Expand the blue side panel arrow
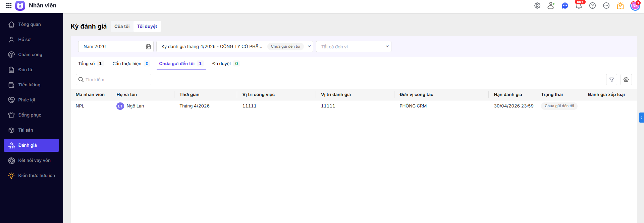The width and height of the screenshot is (644, 223). tap(641, 118)
